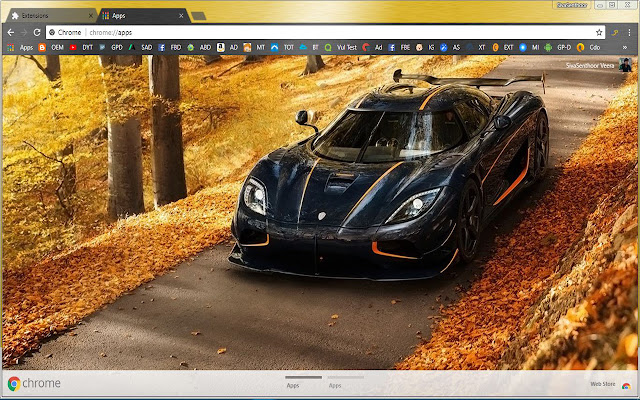Click the Web Store rainbow icon
The width and height of the screenshot is (640, 400).
[x=626, y=385]
